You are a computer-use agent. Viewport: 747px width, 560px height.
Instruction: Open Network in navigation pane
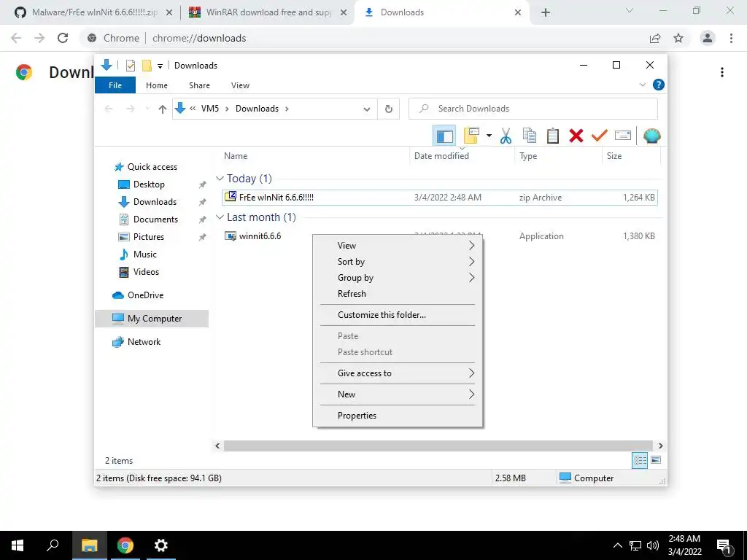144,342
